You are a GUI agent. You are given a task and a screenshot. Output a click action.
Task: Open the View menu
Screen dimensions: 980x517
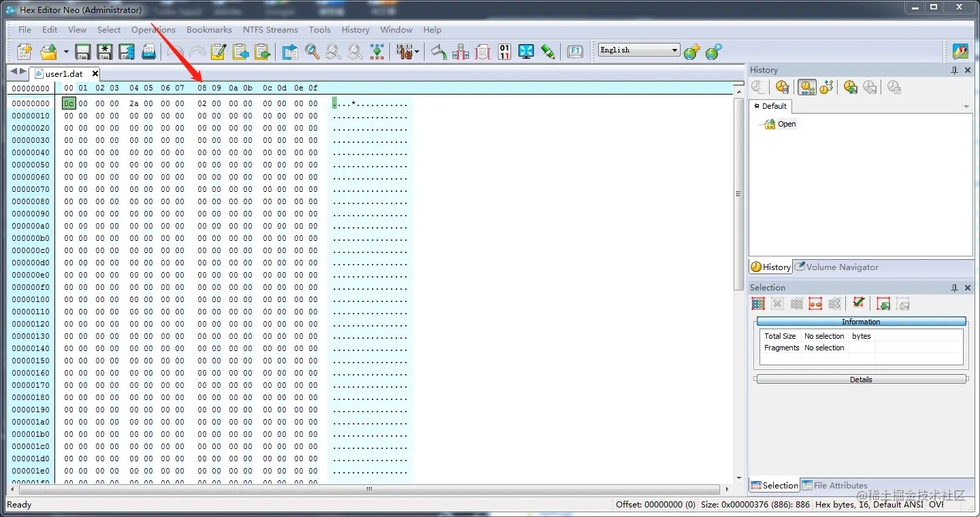pyautogui.click(x=77, y=30)
